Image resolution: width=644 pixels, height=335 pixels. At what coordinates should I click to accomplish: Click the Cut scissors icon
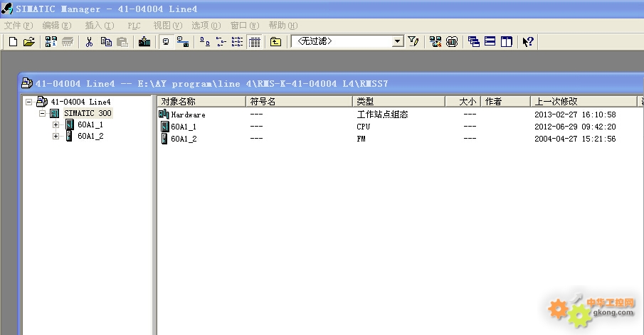(x=89, y=41)
